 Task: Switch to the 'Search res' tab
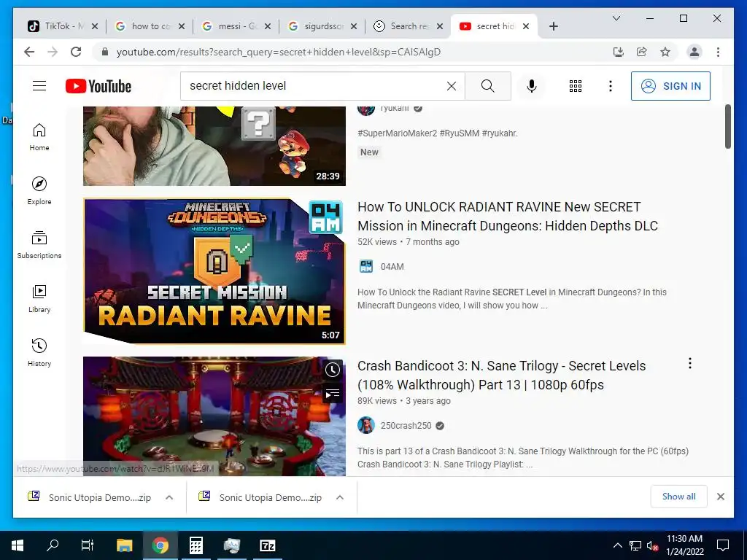coord(409,26)
